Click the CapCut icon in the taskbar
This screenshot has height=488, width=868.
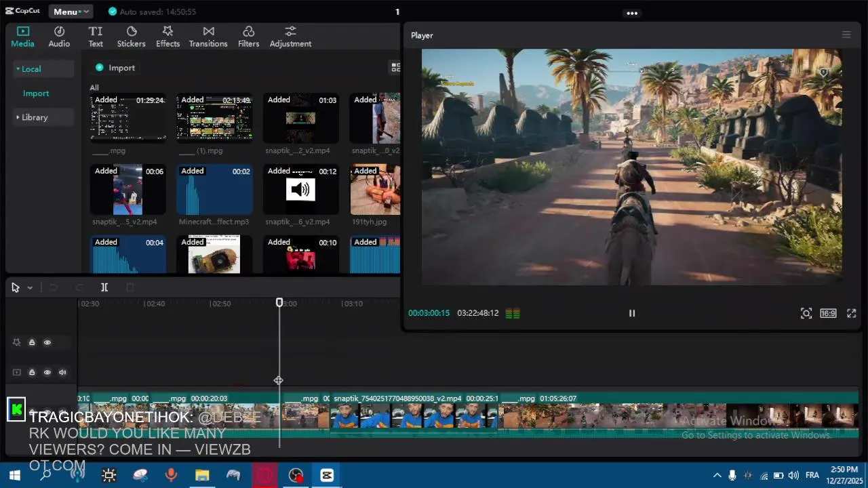pos(327,475)
